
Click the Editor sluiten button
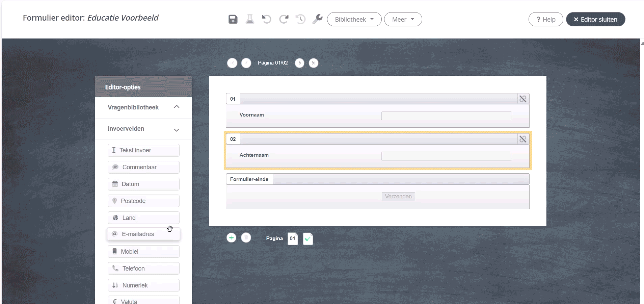tap(595, 19)
